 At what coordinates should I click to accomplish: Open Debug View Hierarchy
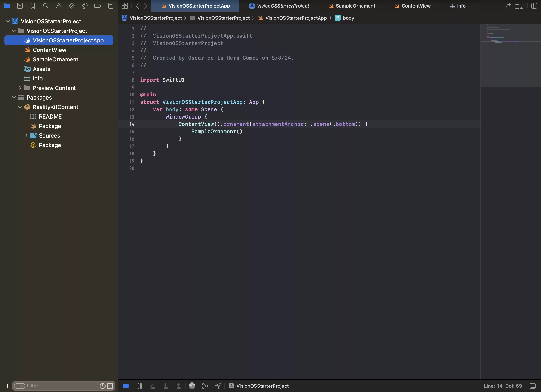[192, 386]
